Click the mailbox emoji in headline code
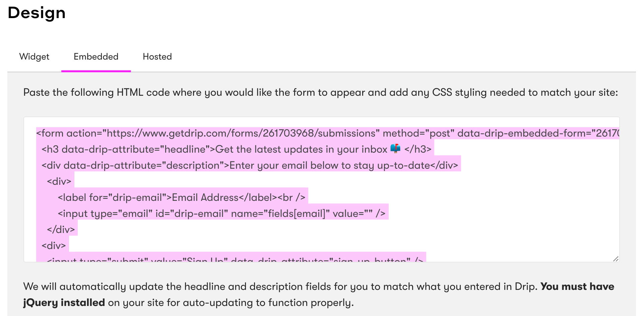This screenshot has height=316, width=644. click(x=395, y=149)
